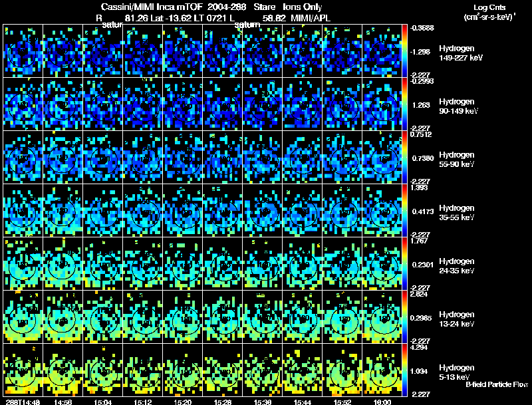Click the '15:04' time label
This screenshot has width=532, height=405.
point(103,402)
